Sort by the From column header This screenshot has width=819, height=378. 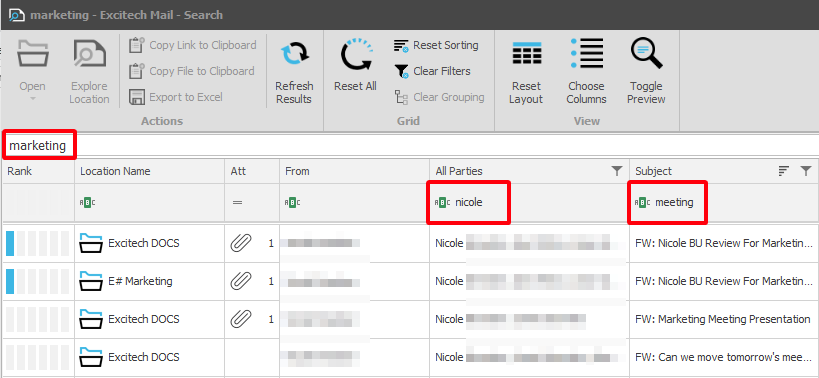coord(355,171)
